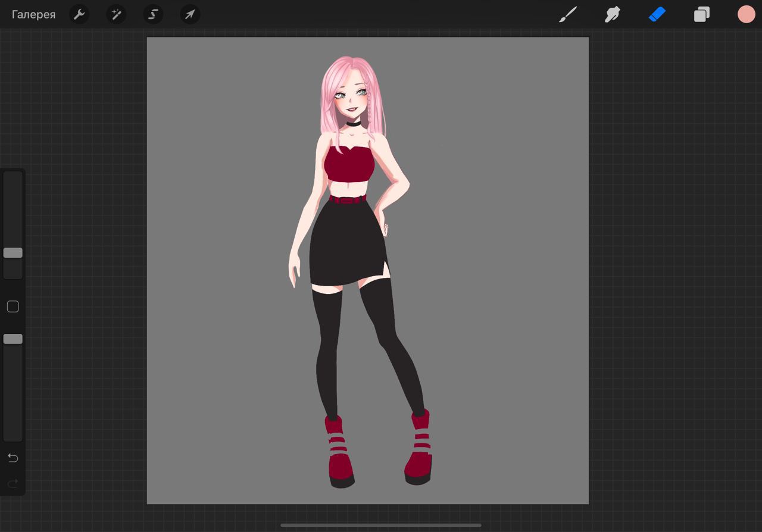Tap the square Modify eyedropper button

pos(13,306)
